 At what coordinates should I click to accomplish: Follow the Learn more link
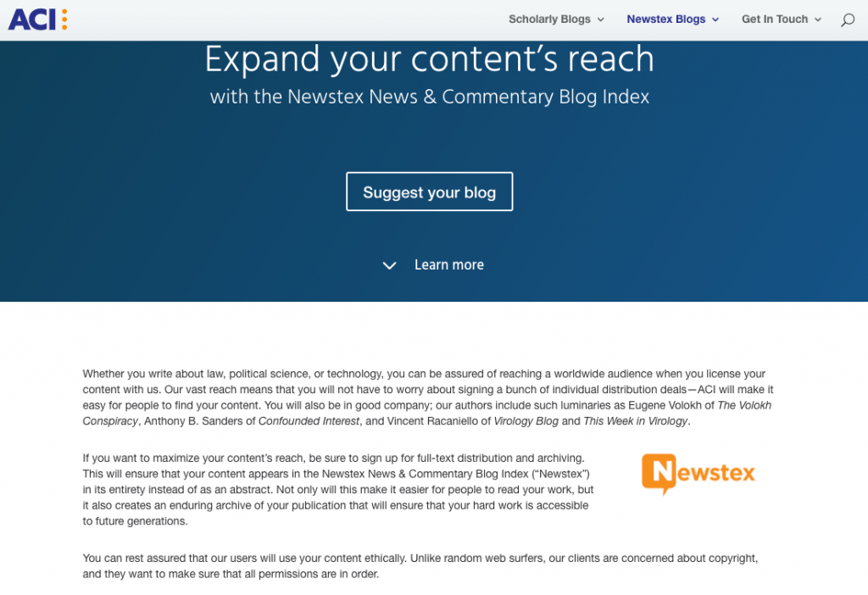449,265
